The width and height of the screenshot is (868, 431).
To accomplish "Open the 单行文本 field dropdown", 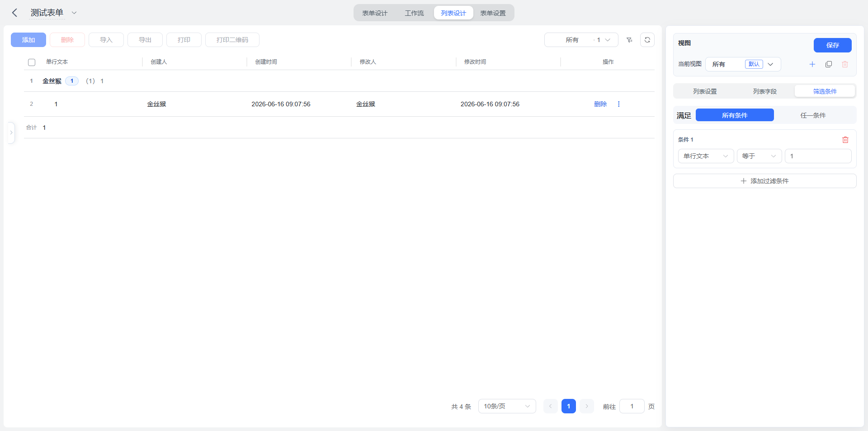I will pos(706,156).
